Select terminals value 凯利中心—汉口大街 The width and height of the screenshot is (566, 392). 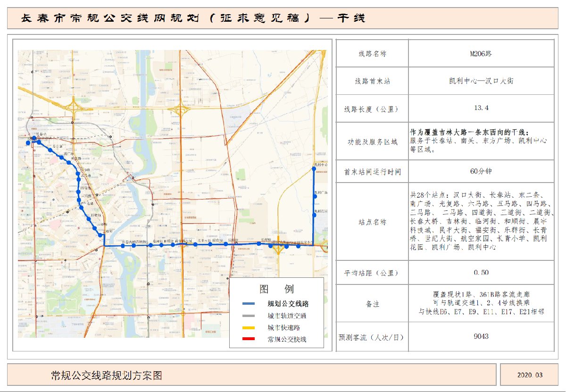point(481,81)
